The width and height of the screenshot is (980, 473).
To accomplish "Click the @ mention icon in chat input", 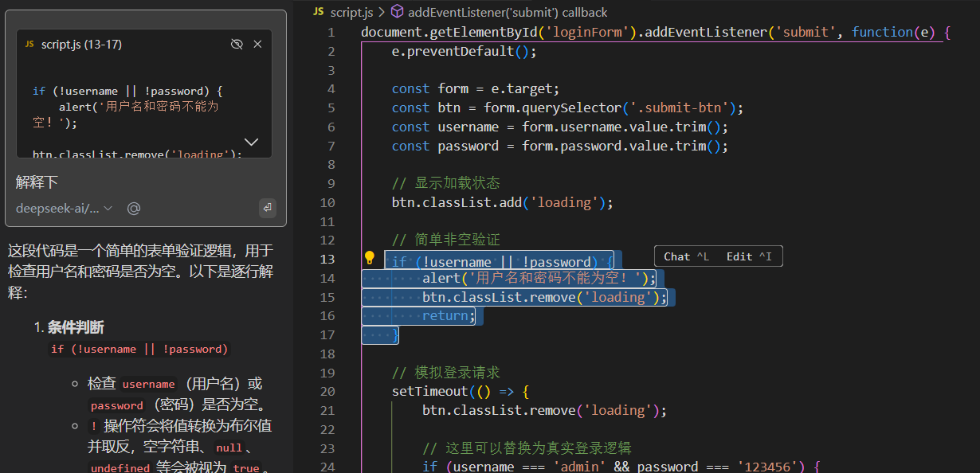I will (x=134, y=208).
